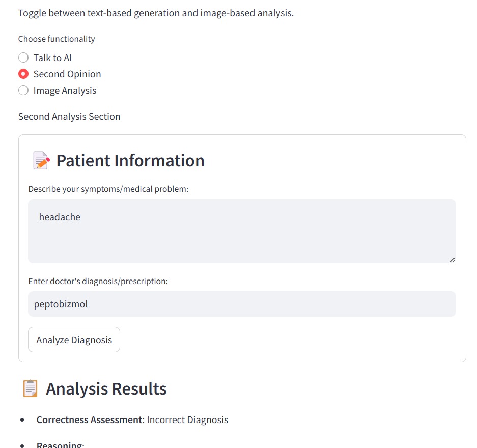
Task: Click the Correctness Assessment bold label
Action: coord(89,420)
